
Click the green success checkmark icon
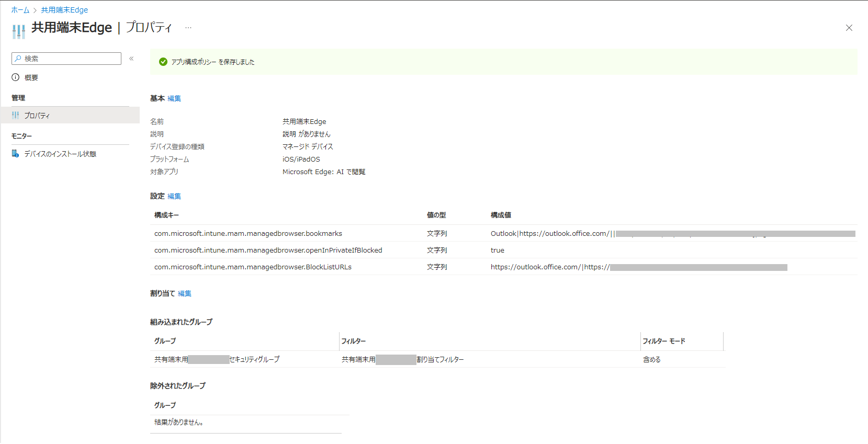(x=163, y=62)
